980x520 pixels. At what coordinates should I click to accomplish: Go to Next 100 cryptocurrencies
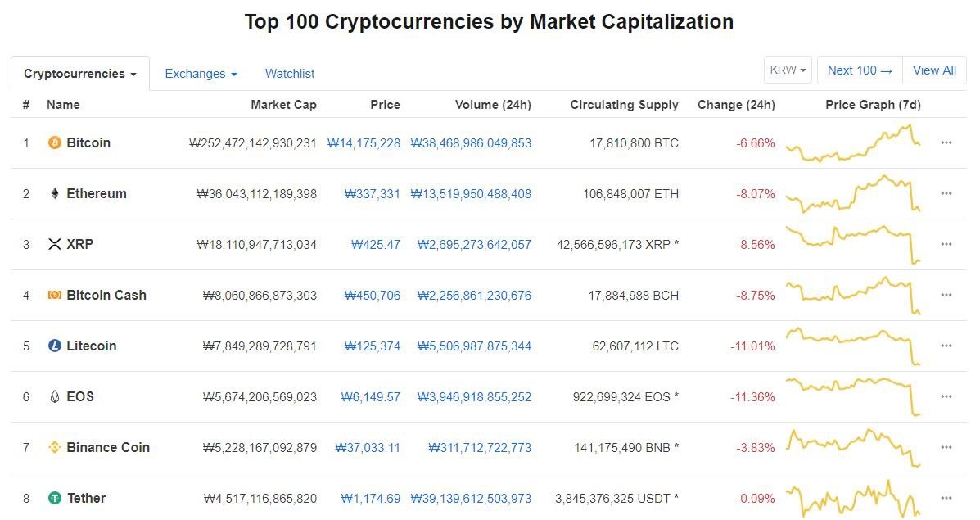pos(860,70)
